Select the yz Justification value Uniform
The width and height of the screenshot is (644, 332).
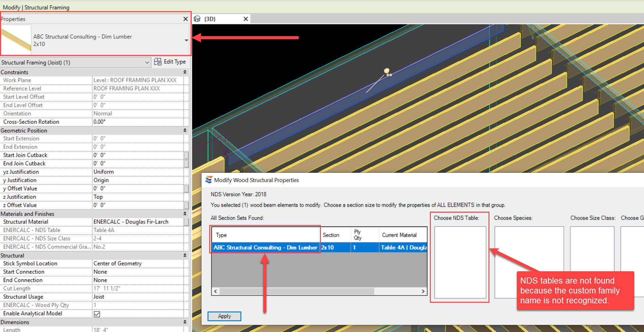pyautogui.click(x=138, y=172)
